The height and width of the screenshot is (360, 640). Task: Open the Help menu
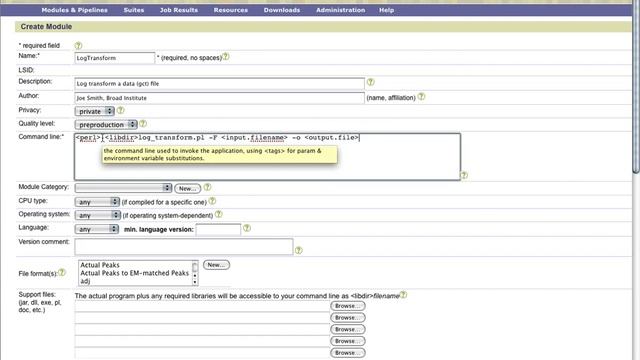tap(386, 10)
